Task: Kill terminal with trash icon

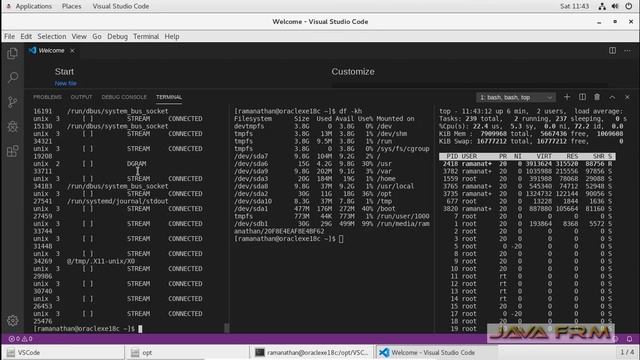Action: coord(597,97)
